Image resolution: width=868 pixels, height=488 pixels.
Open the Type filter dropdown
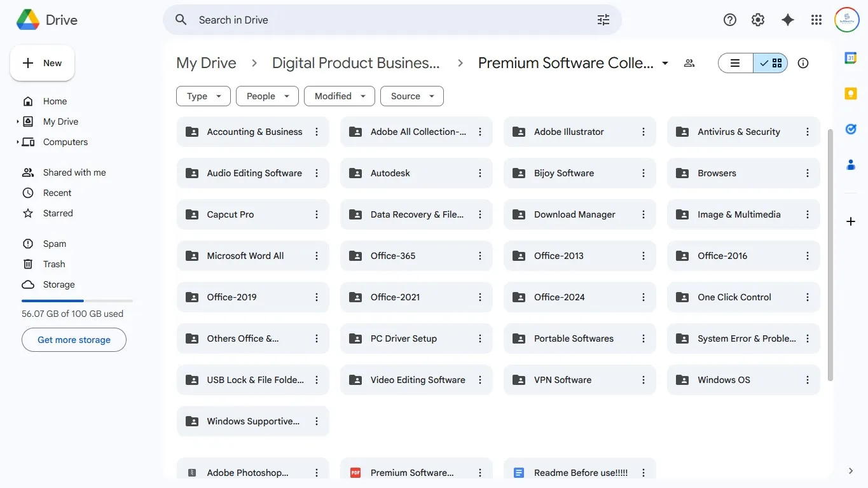[x=203, y=96]
